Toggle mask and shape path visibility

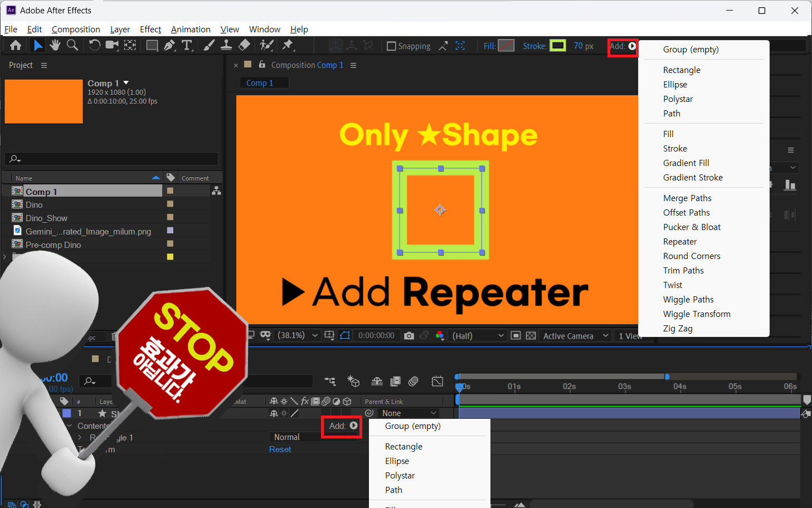345,335
